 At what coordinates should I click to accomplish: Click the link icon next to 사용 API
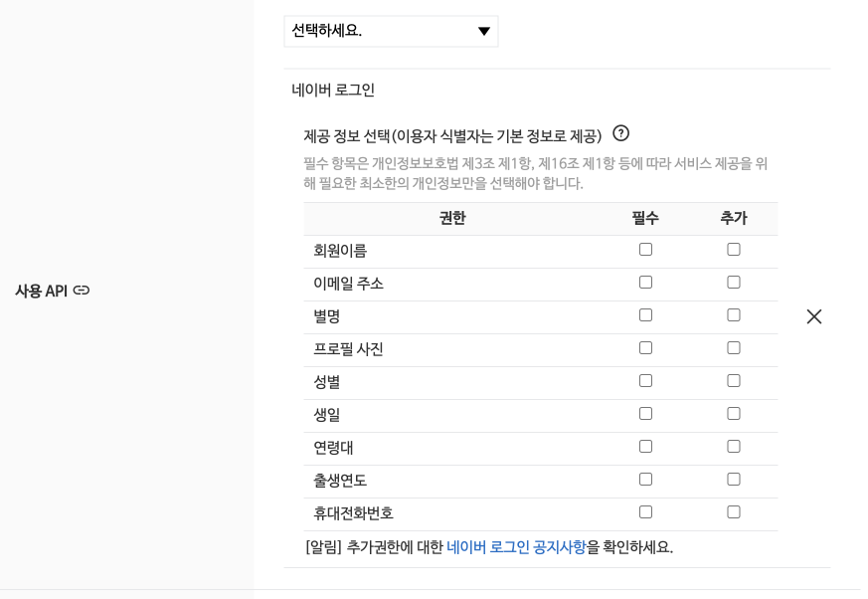(x=80, y=291)
